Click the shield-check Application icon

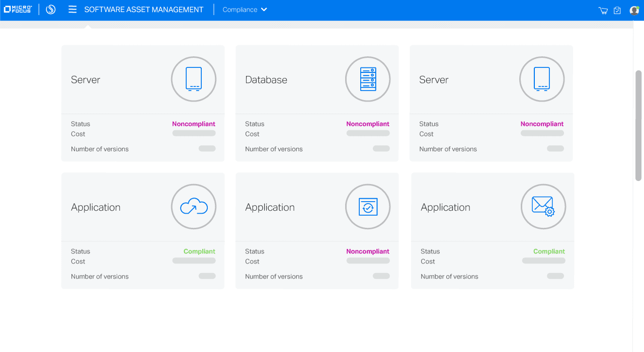368,207
